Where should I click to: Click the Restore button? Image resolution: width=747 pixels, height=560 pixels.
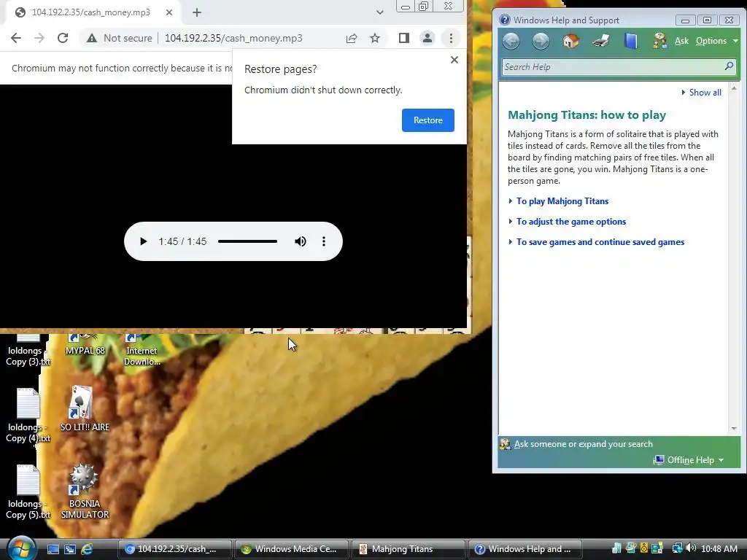[x=427, y=120]
